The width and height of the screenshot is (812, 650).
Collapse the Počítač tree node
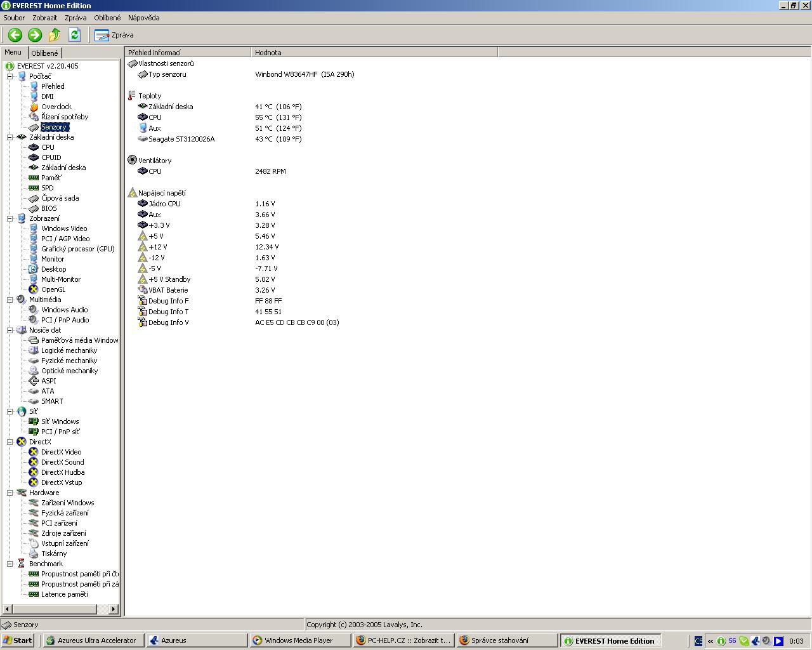click(10, 76)
